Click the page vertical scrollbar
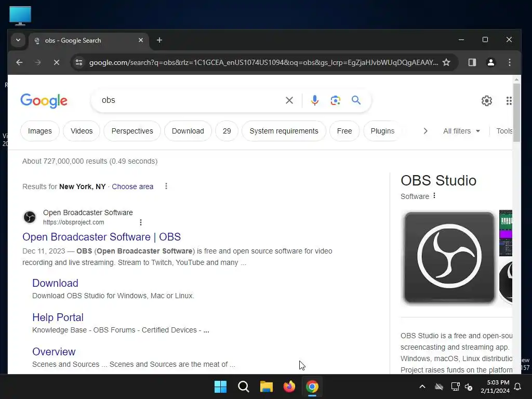Viewport: 532px width, 399px height. click(x=516, y=113)
